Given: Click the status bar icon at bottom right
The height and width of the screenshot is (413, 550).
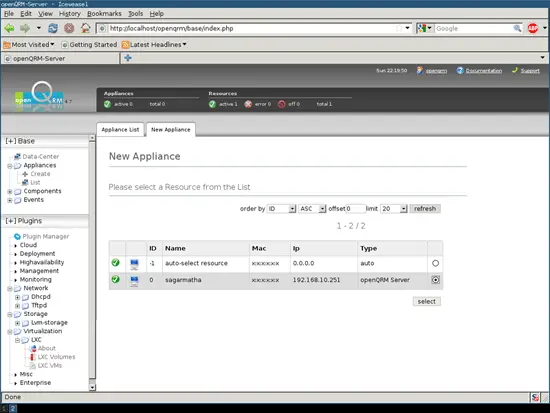Looking at the screenshot, I should tap(535, 398).
